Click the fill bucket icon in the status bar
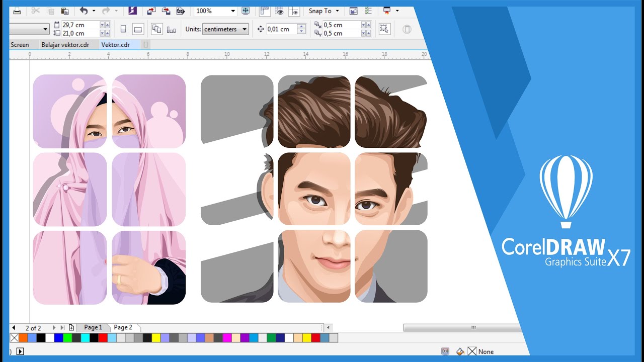Viewport: 644px width, 362px height. click(459, 351)
